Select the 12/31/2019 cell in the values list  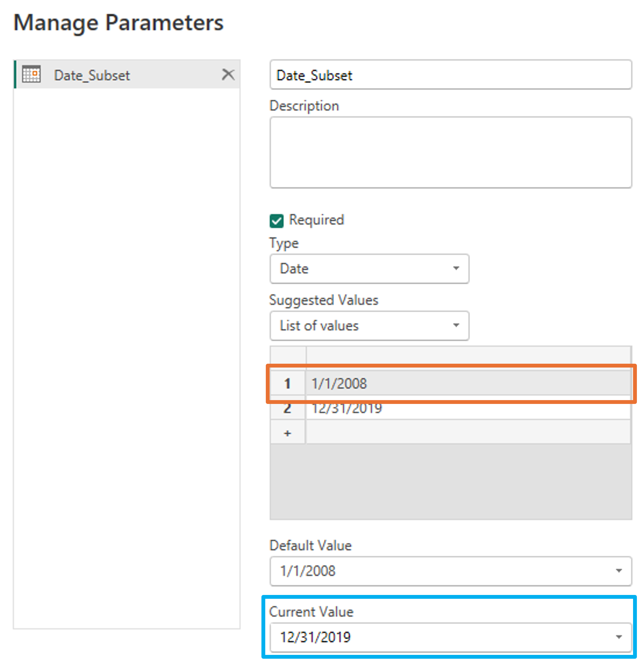point(468,408)
